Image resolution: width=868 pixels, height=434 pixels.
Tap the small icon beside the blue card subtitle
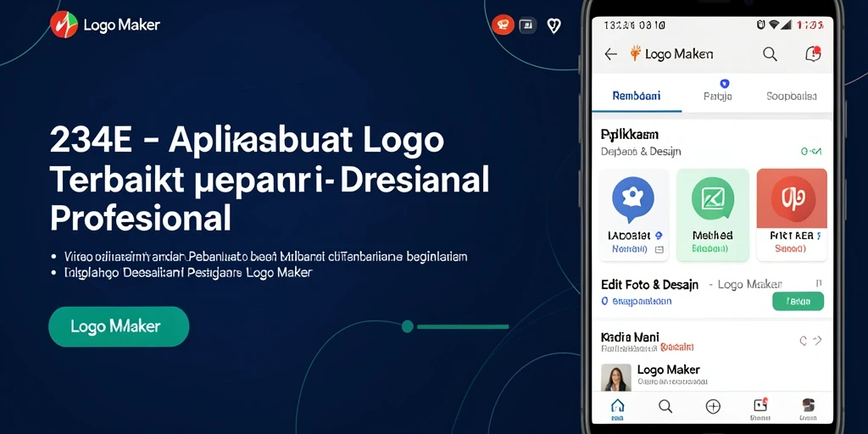point(659,250)
